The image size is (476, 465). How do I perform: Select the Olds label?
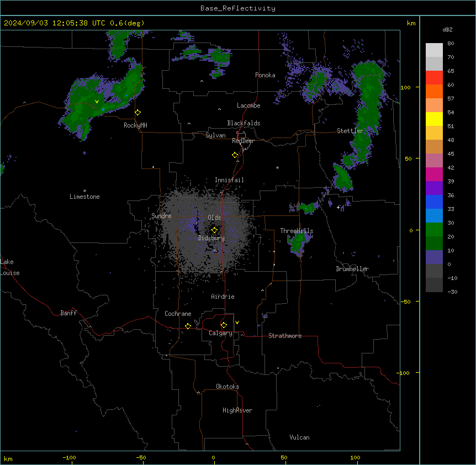point(214,218)
